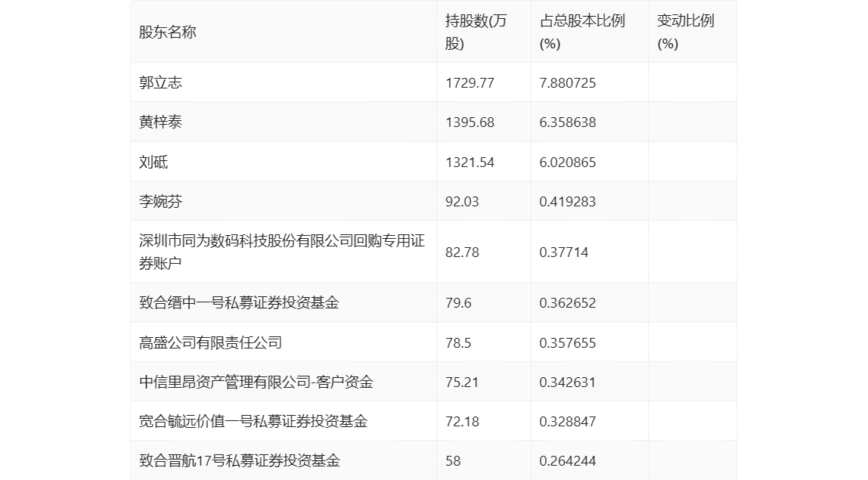This screenshot has height=480, width=868.
Task: Click percentage 7.880725
Action: pyautogui.click(x=567, y=83)
